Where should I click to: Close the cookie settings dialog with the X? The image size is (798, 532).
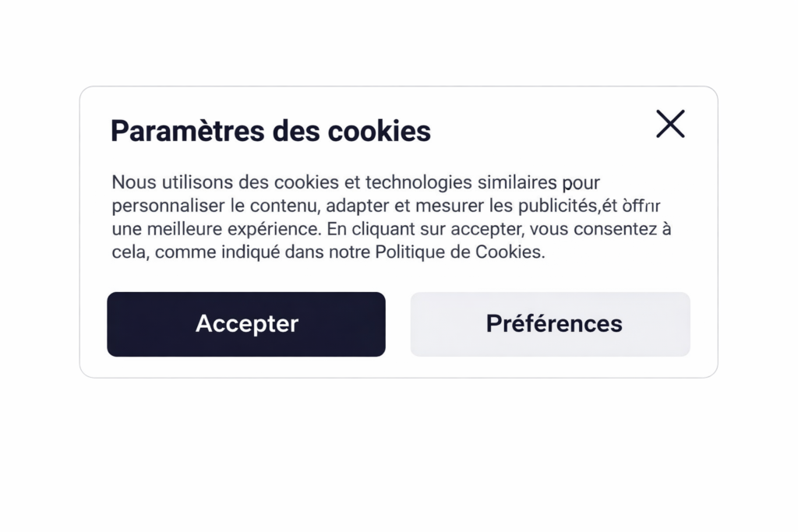coord(670,124)
